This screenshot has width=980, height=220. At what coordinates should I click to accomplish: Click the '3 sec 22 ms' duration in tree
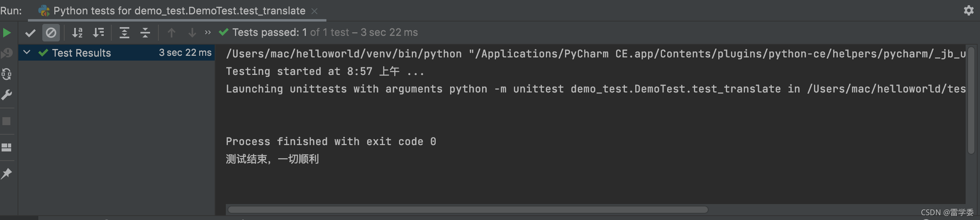(185, 53)
